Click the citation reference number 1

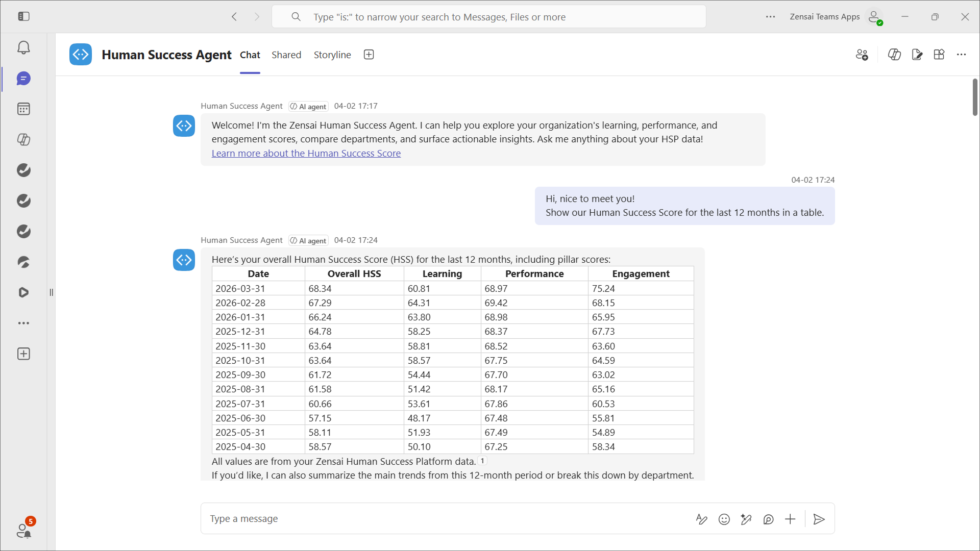[x=482, y=461]
